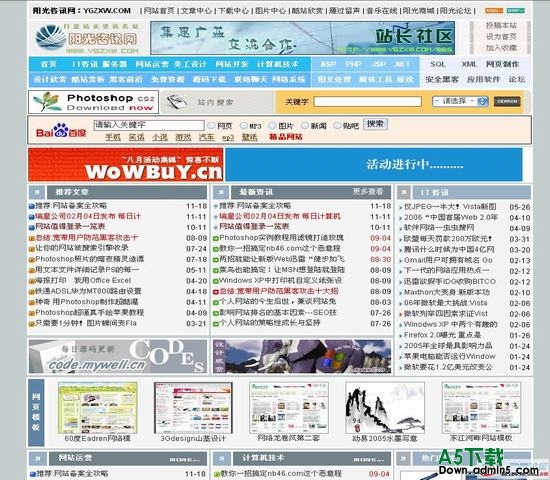550x480 pixels.
Task: Open article 让你的网站被搜索引擎收录
Action: pyautogui.click(x=82, y=248)
